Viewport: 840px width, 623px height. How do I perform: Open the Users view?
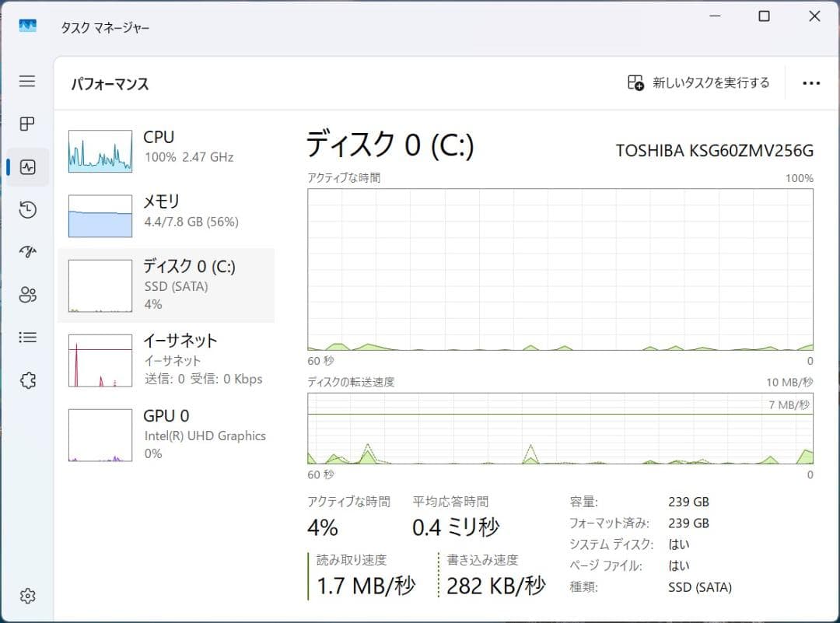(x=27, y=295)
